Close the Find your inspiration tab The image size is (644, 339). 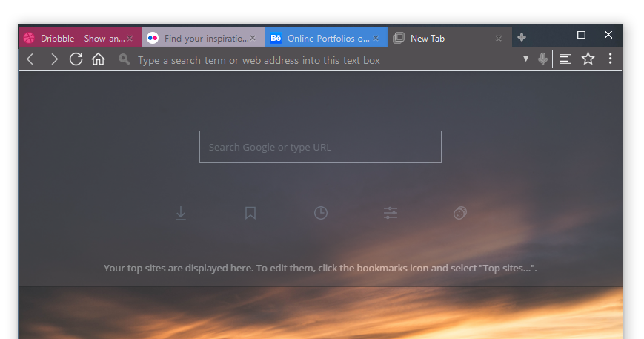click(253, 38)
